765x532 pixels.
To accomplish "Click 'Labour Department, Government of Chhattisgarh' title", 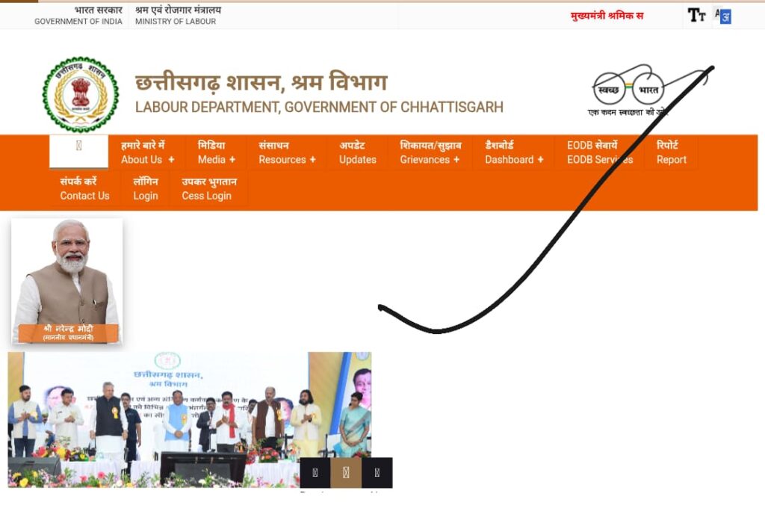I will (319, 107).
